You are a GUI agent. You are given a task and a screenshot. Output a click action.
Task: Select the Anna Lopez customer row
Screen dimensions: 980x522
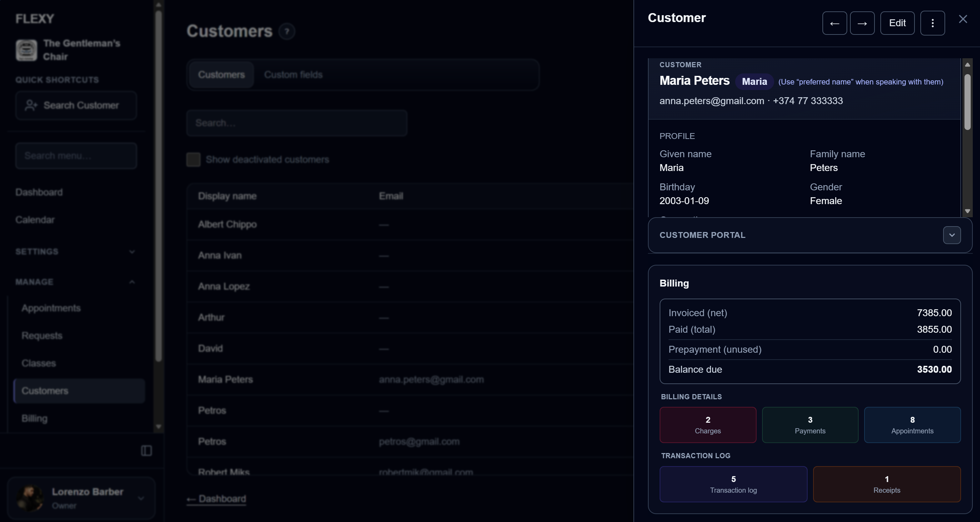pos(410,287)
